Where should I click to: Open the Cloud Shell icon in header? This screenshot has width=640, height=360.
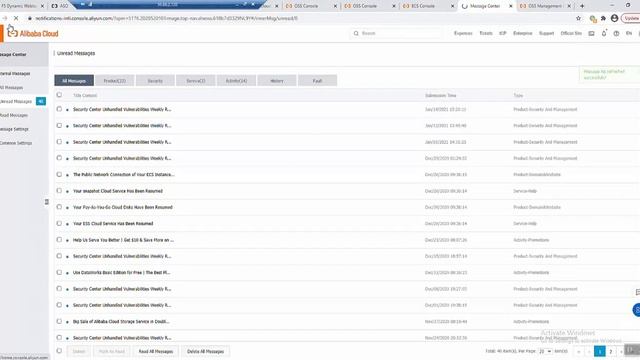coord(591,33)
